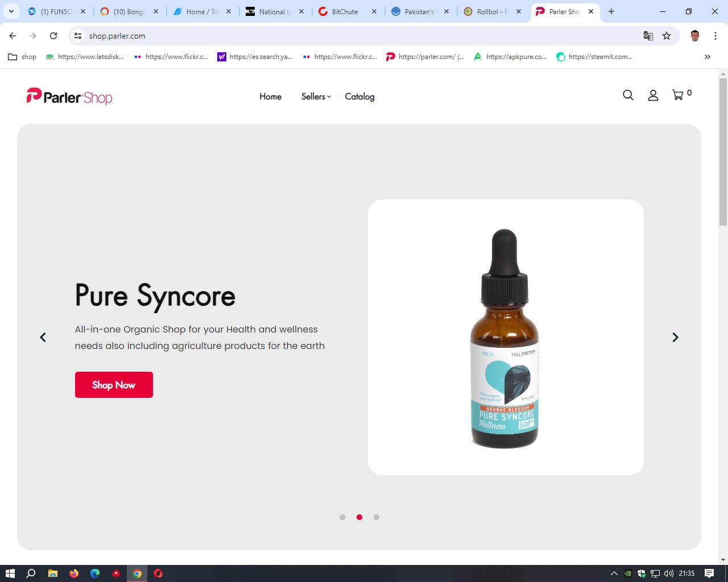Click the Shop Now button
The height and width of the screenshot is (582, 728).
[x=114, y=385]
